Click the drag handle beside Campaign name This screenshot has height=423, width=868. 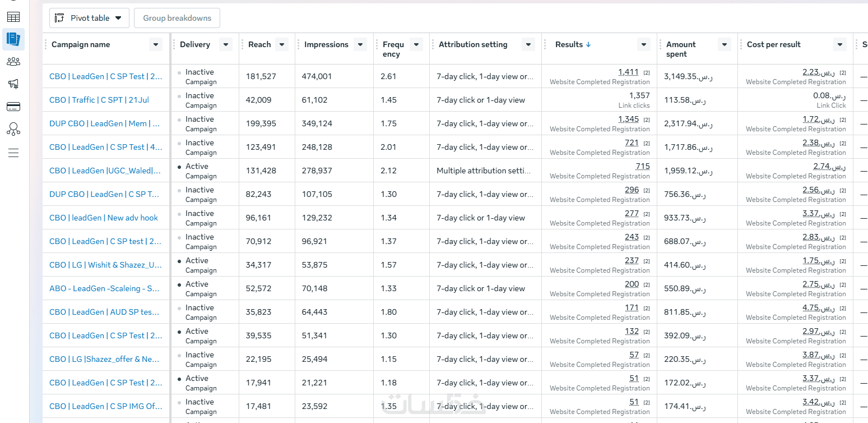coord(46,45)
